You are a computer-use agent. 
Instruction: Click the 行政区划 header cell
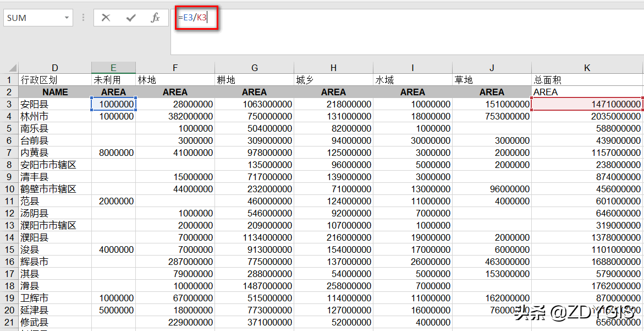(x=55, y=80)
